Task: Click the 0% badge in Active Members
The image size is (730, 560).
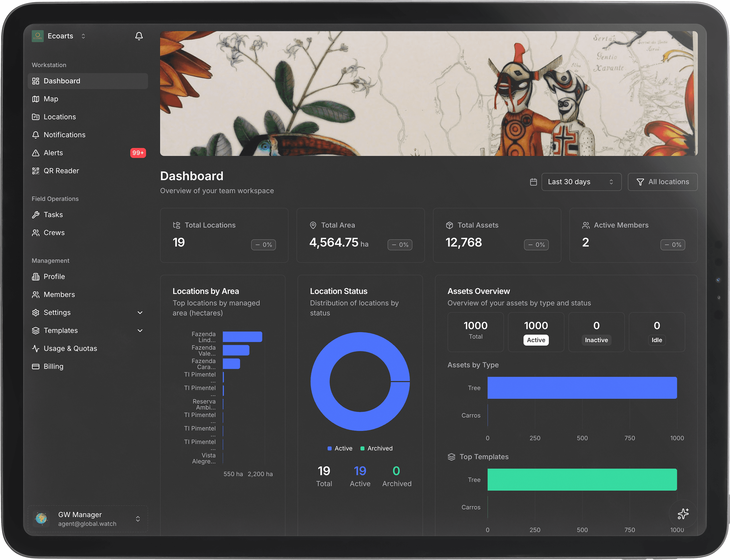Action: coord(673,245)
